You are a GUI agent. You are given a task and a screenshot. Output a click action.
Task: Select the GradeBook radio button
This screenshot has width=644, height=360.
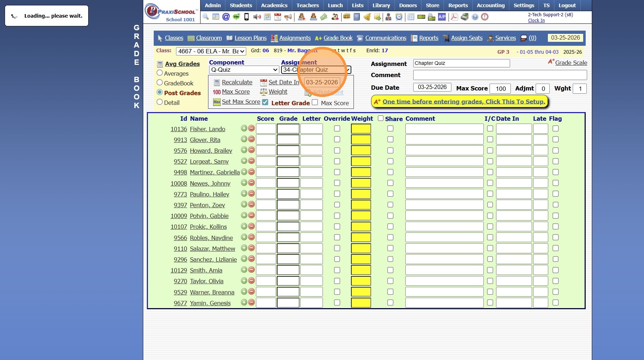click(160, 83)
